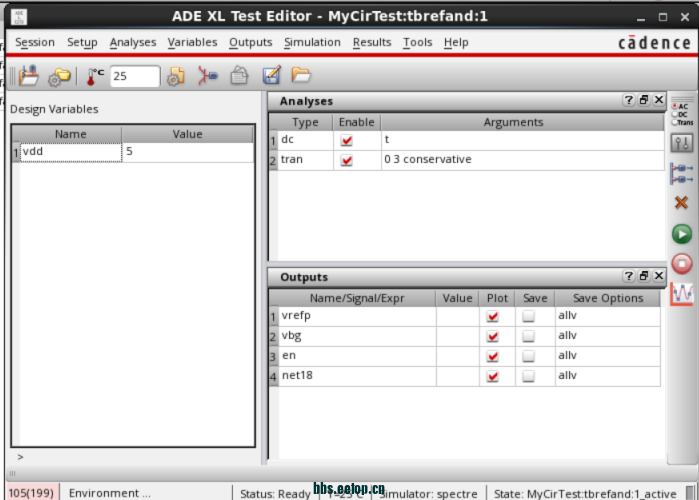
Task: Click the setup outputs connector icon
Action: coord(682,173)
